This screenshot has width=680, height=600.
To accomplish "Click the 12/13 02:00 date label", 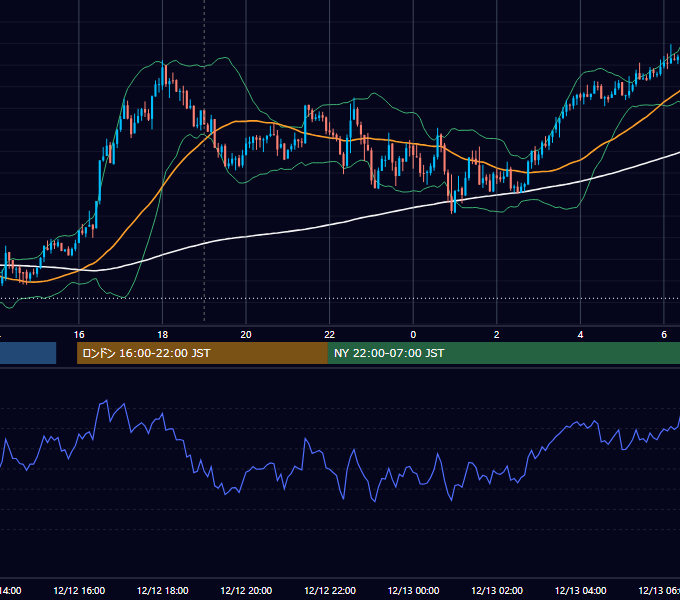I will [x=497, y=590].
